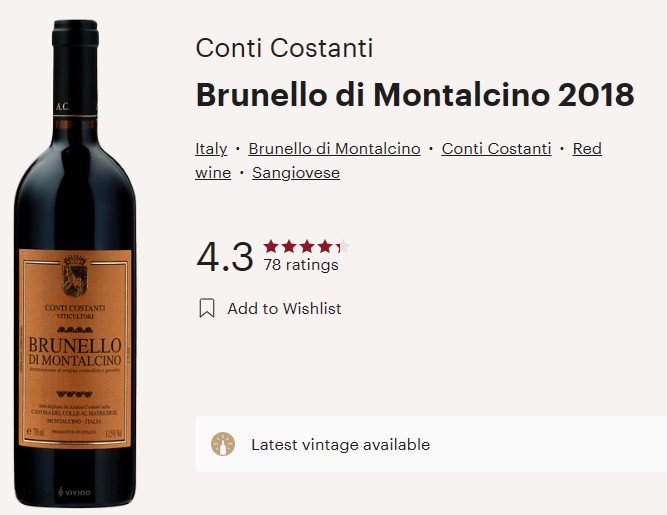Click the 4.3 average rating score
The image size is (667, 515).
[x=225, y=256]
